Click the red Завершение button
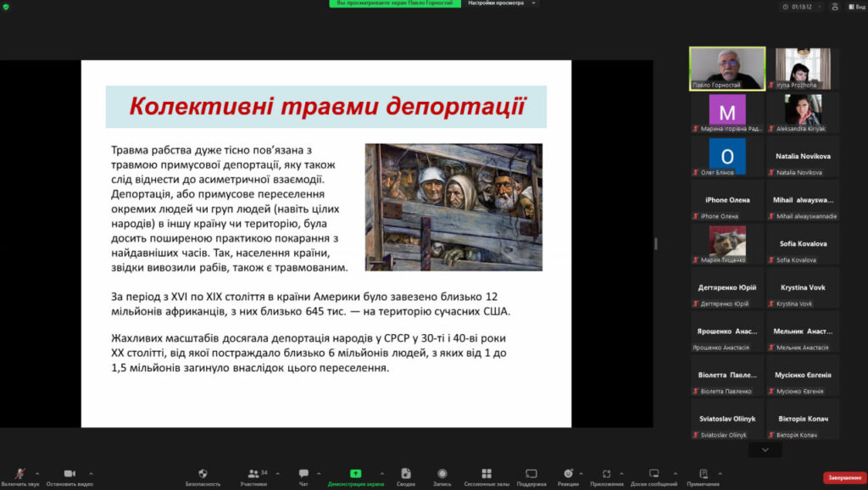The width and height of the screenshot is (868, 490). point(844,477)
